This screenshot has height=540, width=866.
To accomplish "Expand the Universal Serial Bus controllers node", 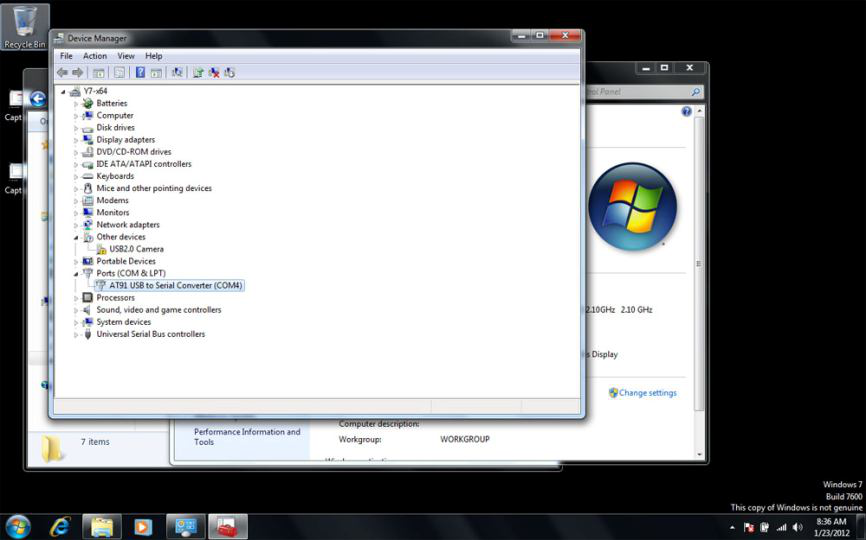I will (x=76, y=334).
